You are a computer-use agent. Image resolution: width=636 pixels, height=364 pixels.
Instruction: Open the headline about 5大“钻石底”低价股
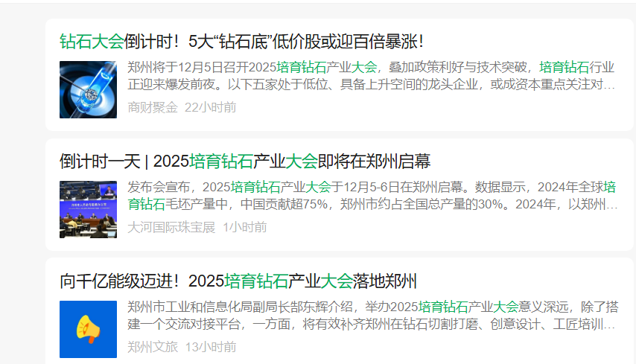pos(242,42)
